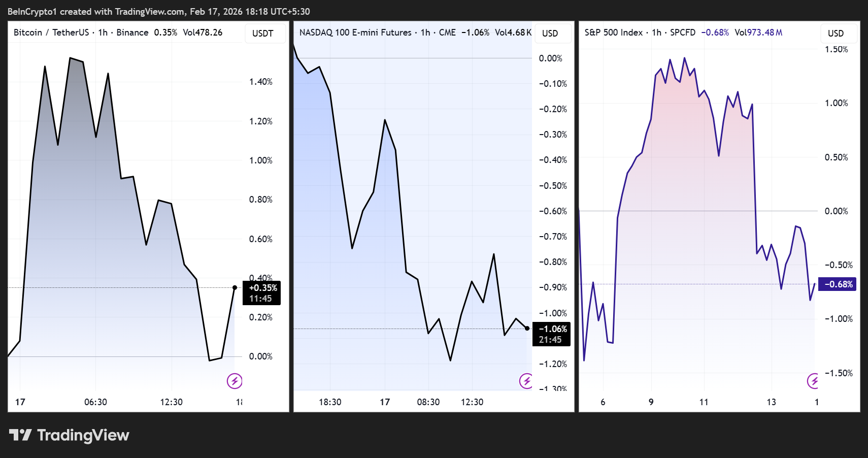Screen dimensions: 868x458
Task: Open the USD unit selector on S&P chart
Action: coord(838,33)
